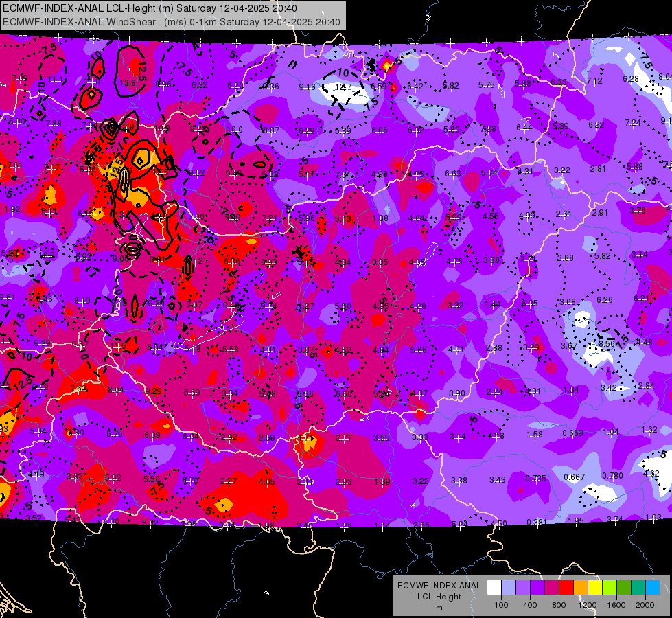672x618 pixels.
Task: Click the wind shear value '0.381'
Action: 537,522
